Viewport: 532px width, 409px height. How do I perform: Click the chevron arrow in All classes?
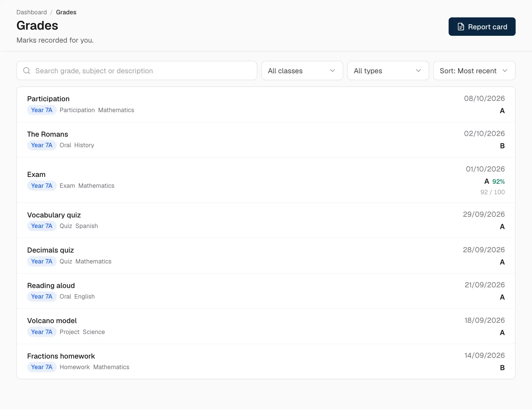coord(332,71)
